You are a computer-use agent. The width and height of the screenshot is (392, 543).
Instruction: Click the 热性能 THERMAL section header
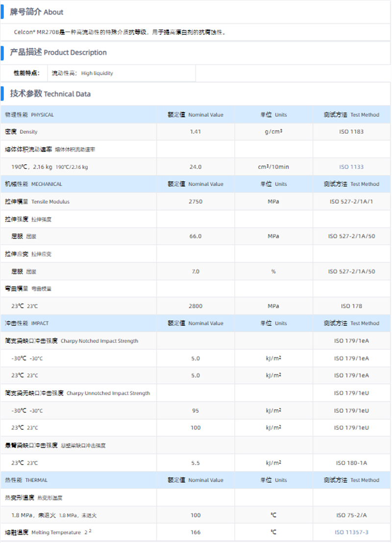(x=26, y=480)
